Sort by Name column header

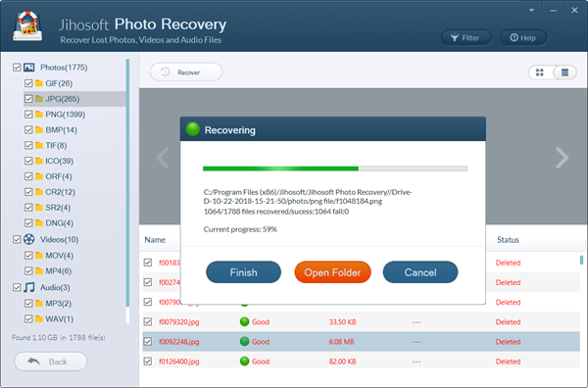[x=155, y=240]
